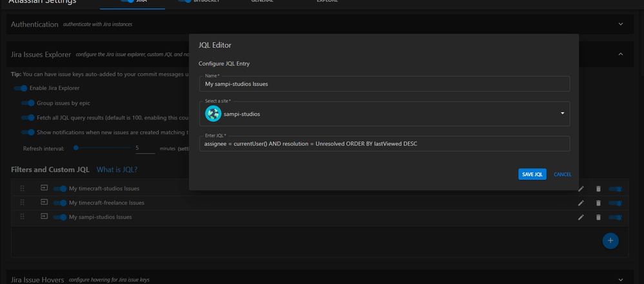
Task: Click CANCEL in the JQL Editor
Action: 562,174
